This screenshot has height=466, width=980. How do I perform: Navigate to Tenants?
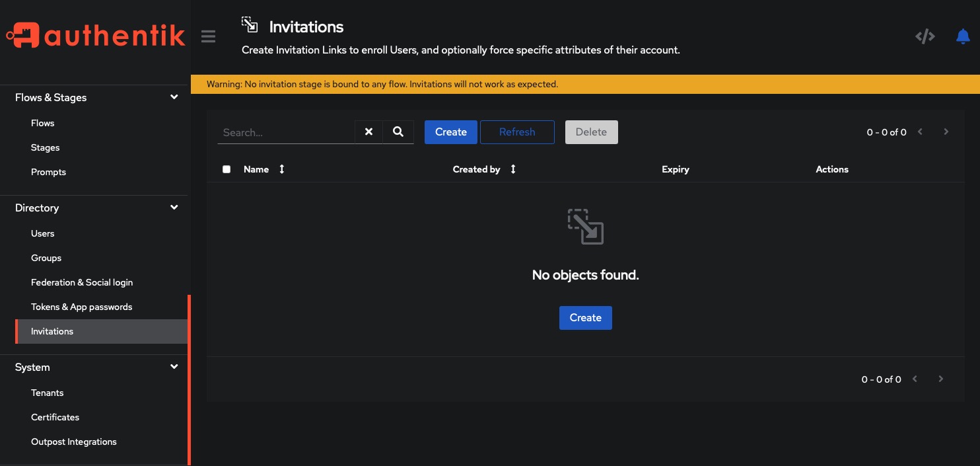coord(47,393)
